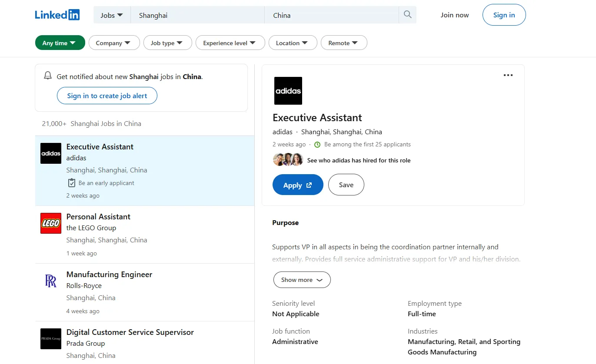Viewport: 596px width, 364px height.
Task: Click the '4 weeks ago' posting date
Action: coord(83,311)
